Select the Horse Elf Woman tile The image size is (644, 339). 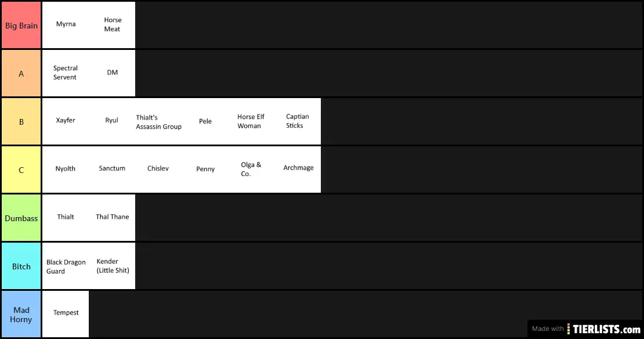pos(251,121)
